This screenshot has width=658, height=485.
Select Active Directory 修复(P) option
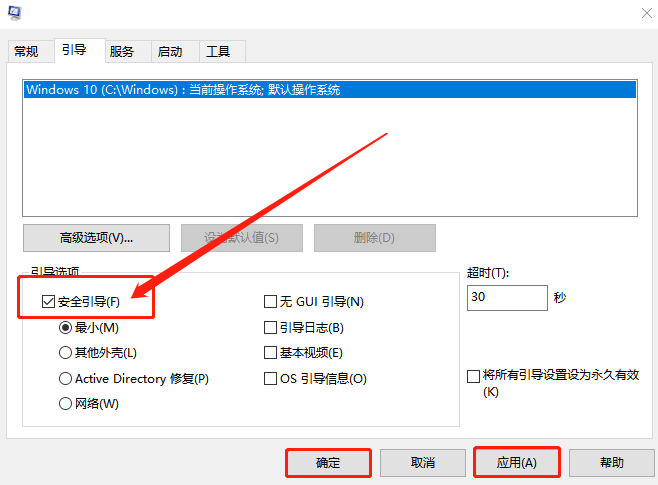pyautogui.click(x=65, y=378)
